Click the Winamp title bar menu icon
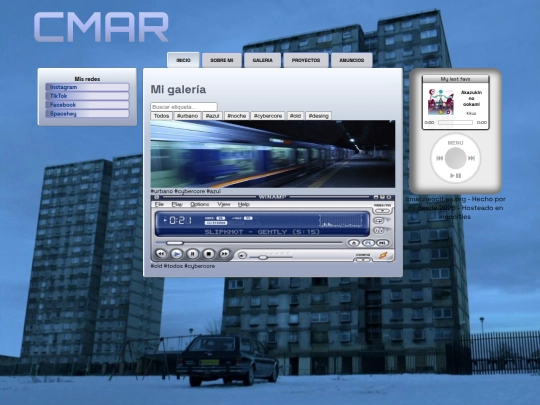Image resolution: width=540 pixels, height=405 pixels. 157,197
